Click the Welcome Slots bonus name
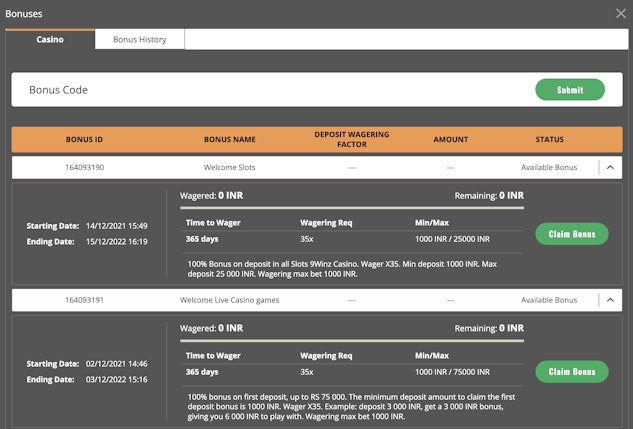 tap(229, 167)
